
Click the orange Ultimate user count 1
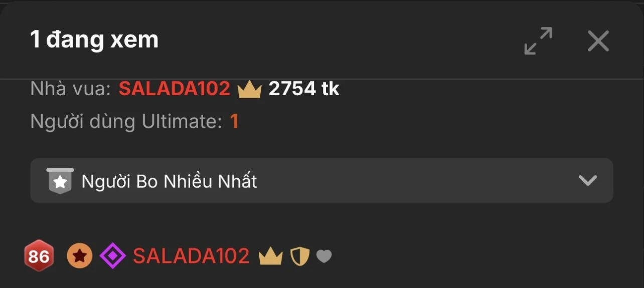(234, 122)
